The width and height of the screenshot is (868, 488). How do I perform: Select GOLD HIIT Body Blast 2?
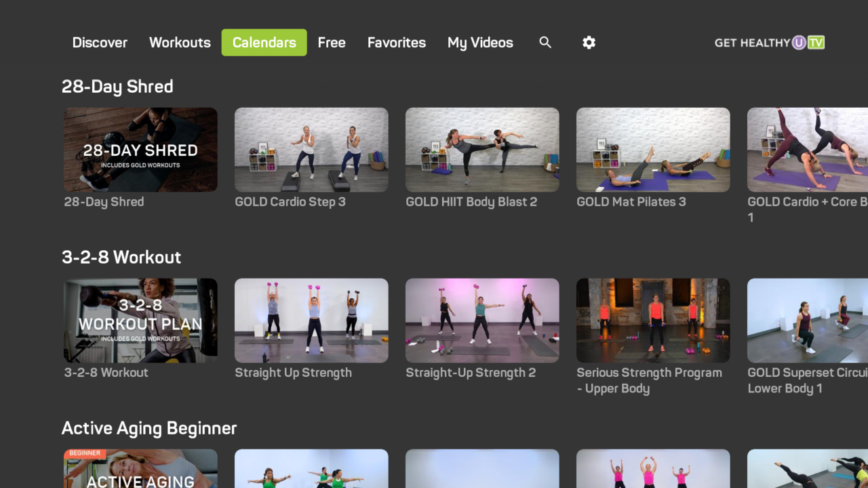(481, 149)
